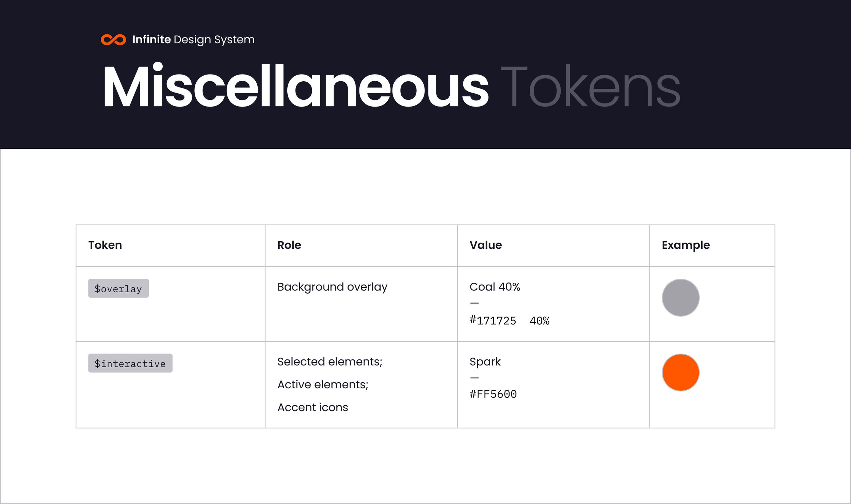This screenshot has height=504, width=851.
Task: Click the Accent icons role text
Action: (x=312, y=407)
